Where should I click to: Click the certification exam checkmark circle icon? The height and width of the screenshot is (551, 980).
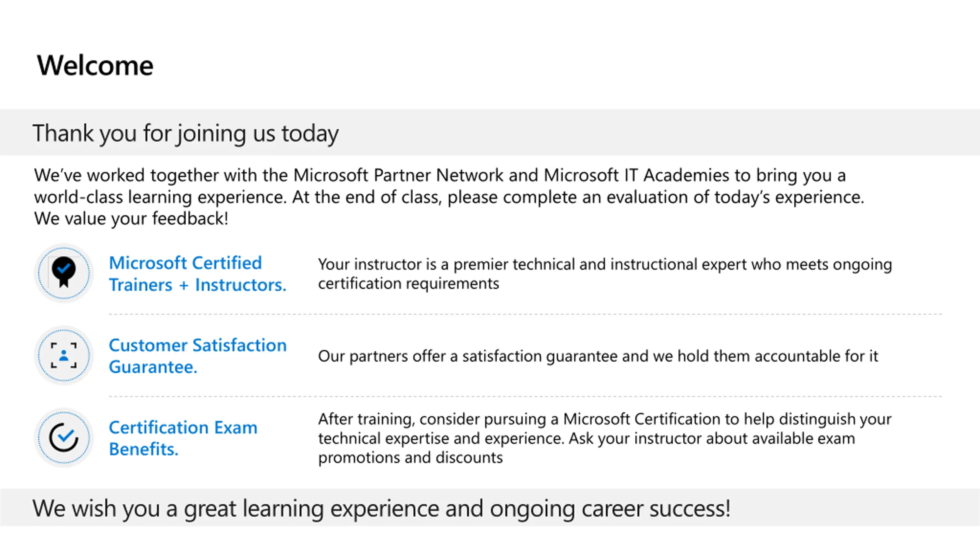coord(64,437)
